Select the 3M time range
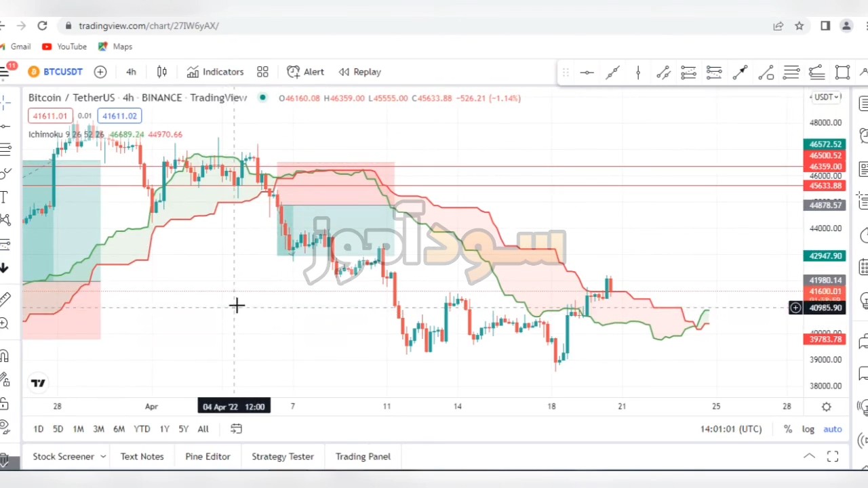The width and height of the screenshot is (868, 488). 98,429
